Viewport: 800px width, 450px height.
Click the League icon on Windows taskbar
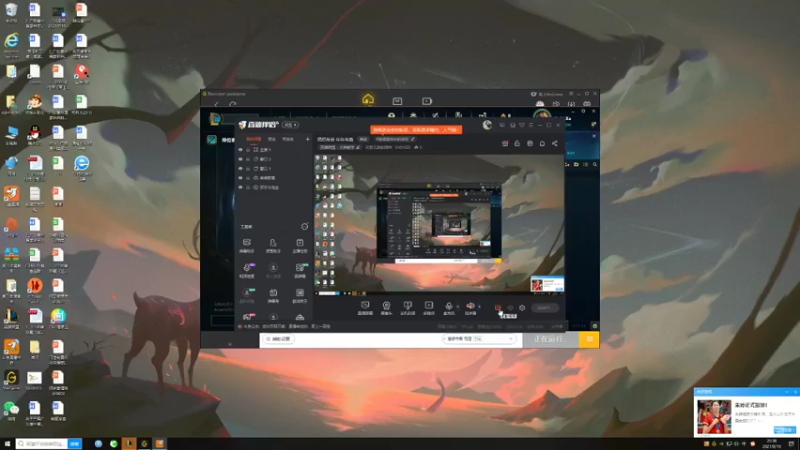(129, 444)
